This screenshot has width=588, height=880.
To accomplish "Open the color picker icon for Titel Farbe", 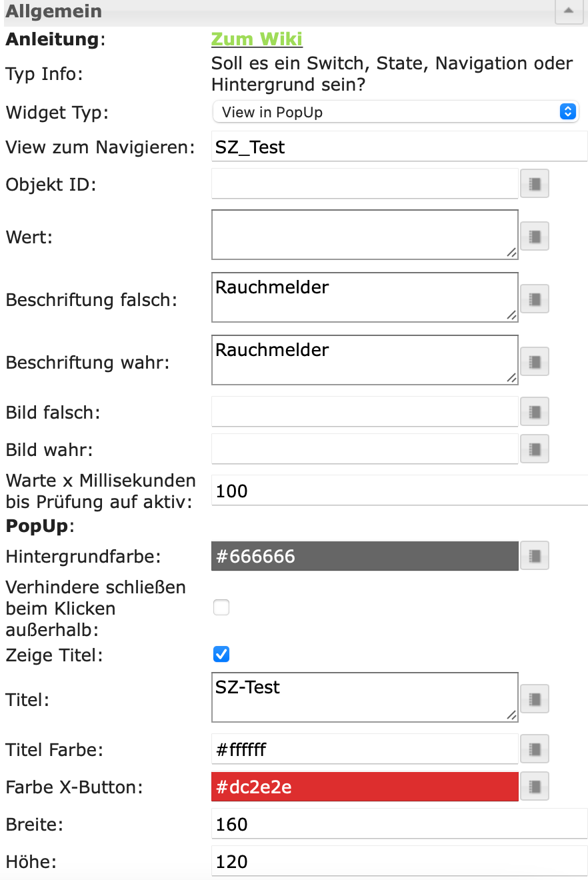I will click(534, 749).
